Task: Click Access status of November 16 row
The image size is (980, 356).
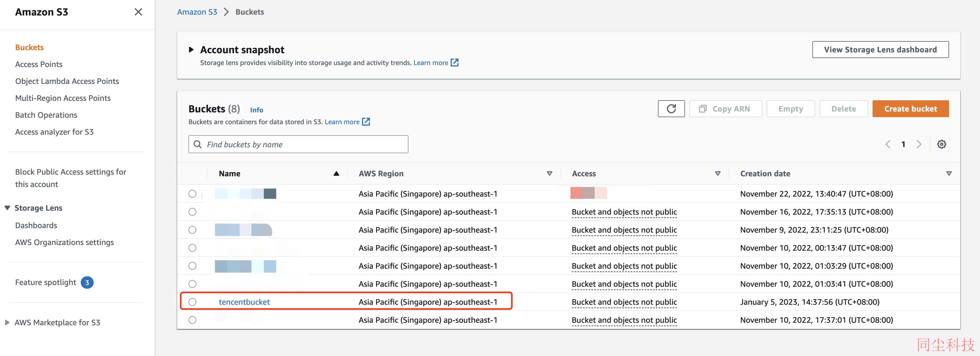Action: [x=624, y=212]
